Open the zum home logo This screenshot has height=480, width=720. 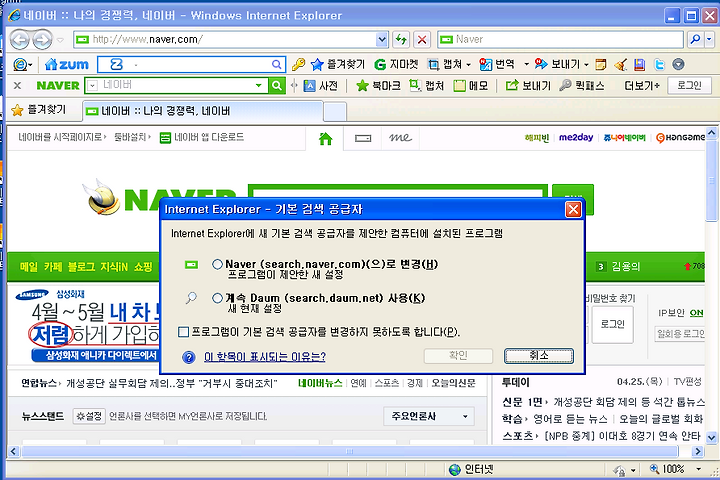pyautogui.click(x=67, y=64)
